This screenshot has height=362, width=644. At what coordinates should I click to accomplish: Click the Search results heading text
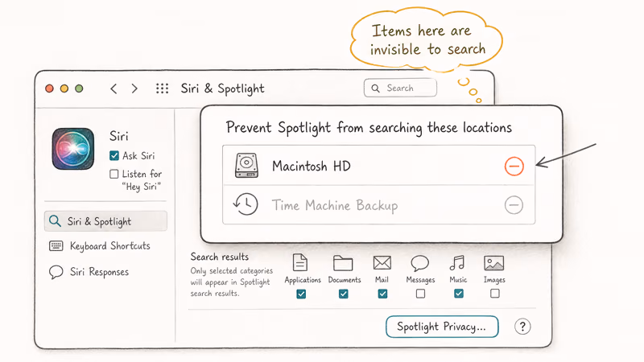point(219,257)
